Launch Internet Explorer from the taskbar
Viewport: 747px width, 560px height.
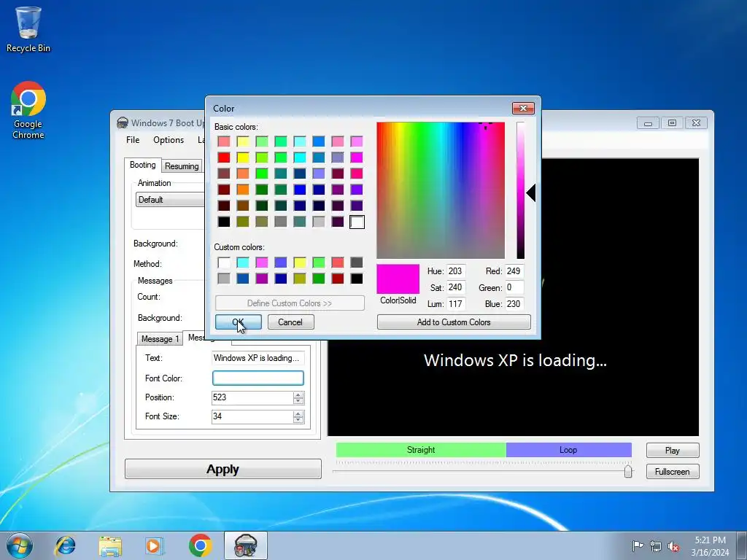pyautogui.click(x=65, y=545)
